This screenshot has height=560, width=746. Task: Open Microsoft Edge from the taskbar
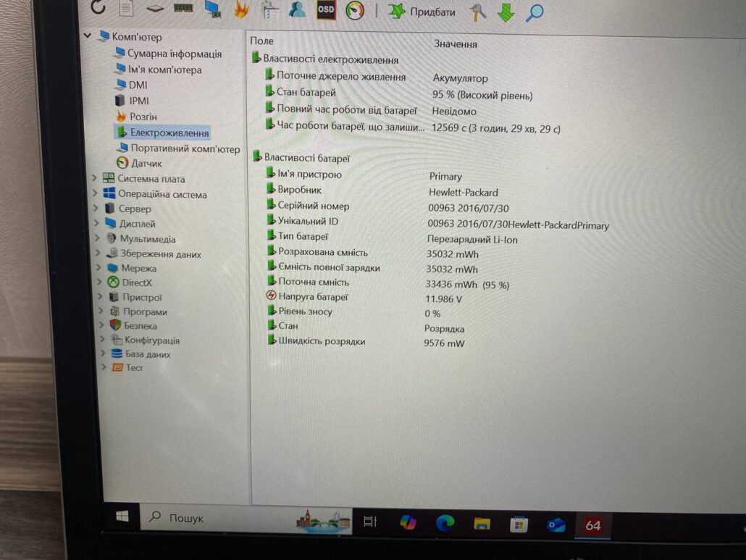tap(445, 523)
